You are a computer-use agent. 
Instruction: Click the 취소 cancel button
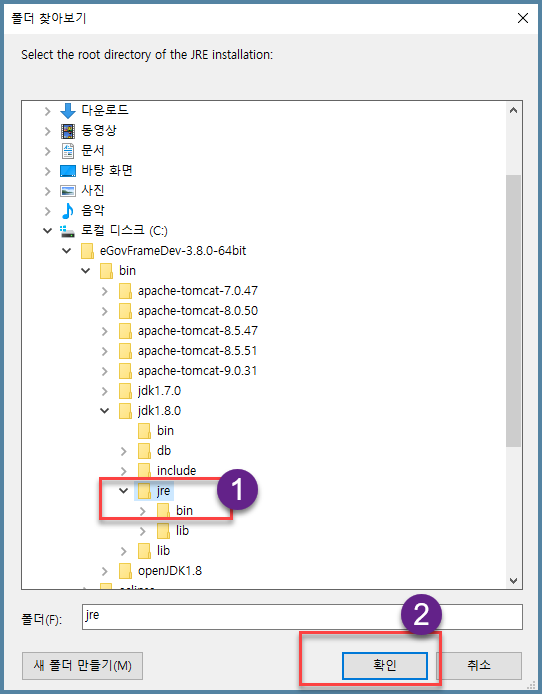click(x=479, y=665)
